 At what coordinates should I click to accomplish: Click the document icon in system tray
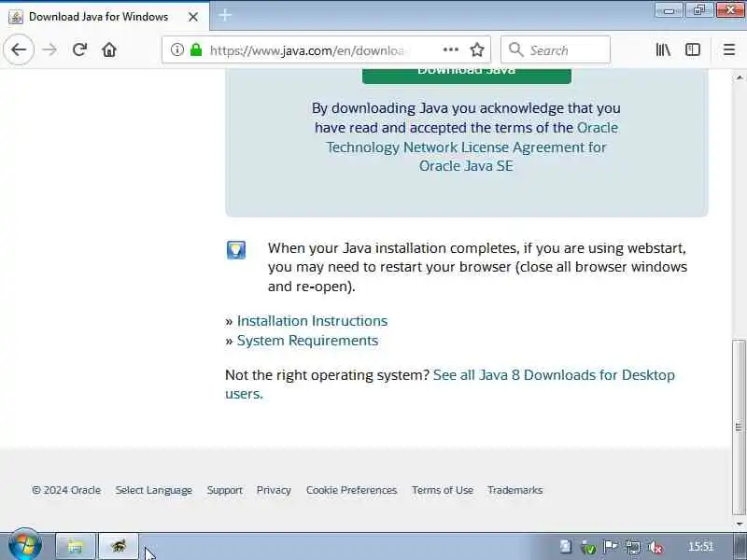[566, 547]
